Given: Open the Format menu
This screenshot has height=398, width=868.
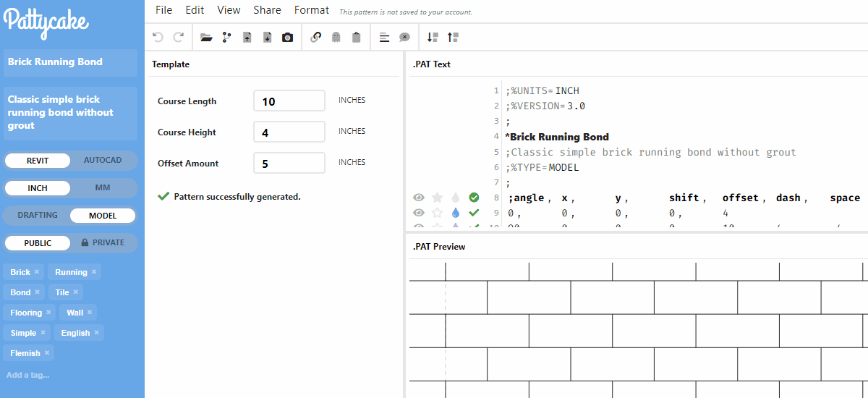Looking at the screenshot, I should (x=312, y=10).
